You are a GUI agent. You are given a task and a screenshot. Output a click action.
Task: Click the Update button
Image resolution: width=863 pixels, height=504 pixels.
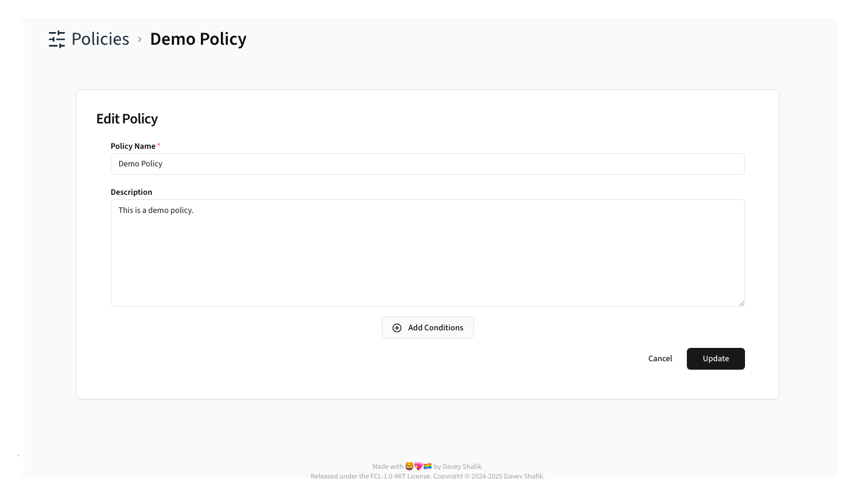(715, 358)
